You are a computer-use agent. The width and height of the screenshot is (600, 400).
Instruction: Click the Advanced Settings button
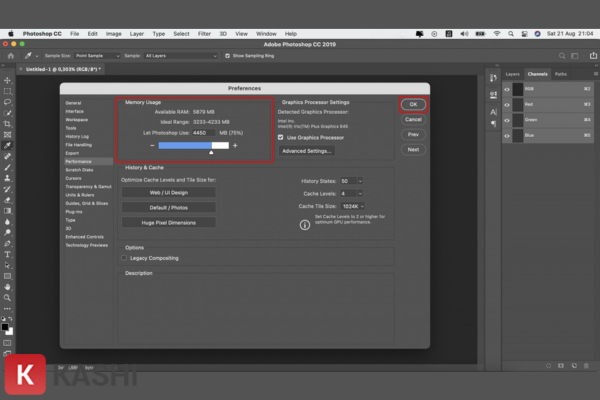(306, 151)
